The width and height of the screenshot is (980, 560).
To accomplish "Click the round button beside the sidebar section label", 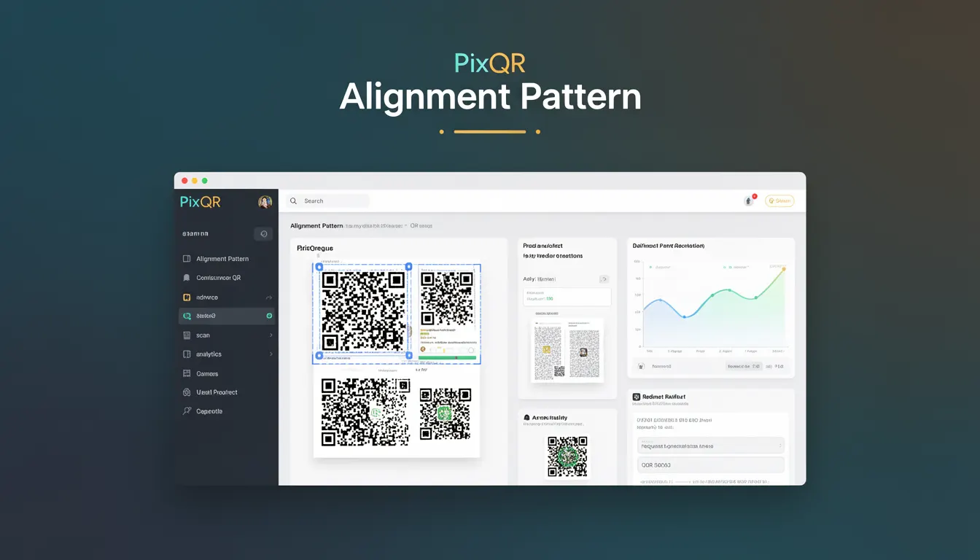I will click(x=263, y=234).
